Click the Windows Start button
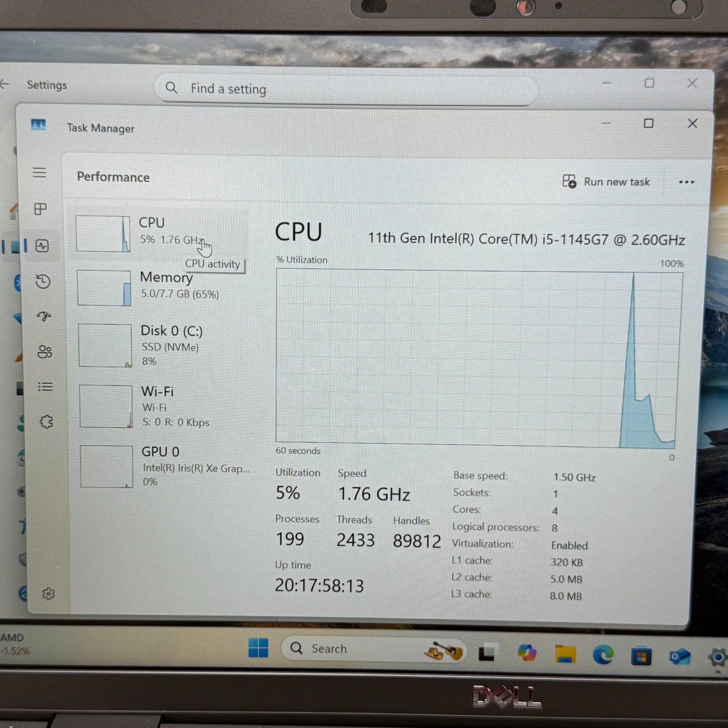728x728 pixels. click(x=258, y=648)
